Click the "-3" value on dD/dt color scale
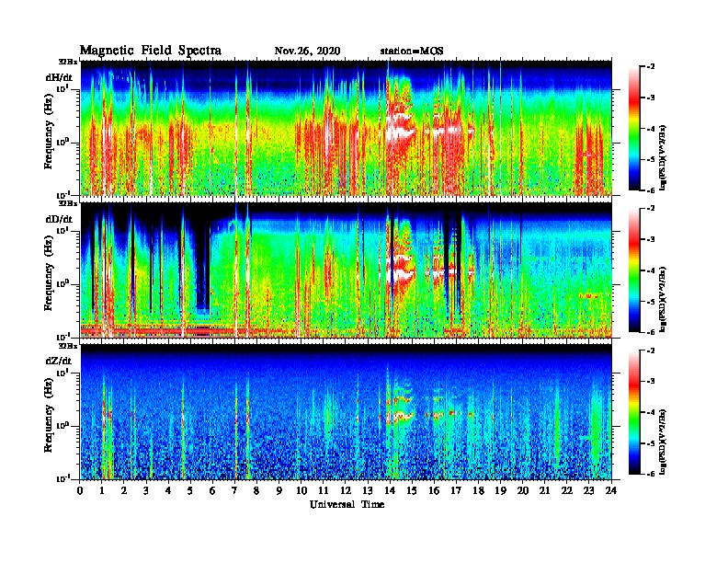 point(651,240)
